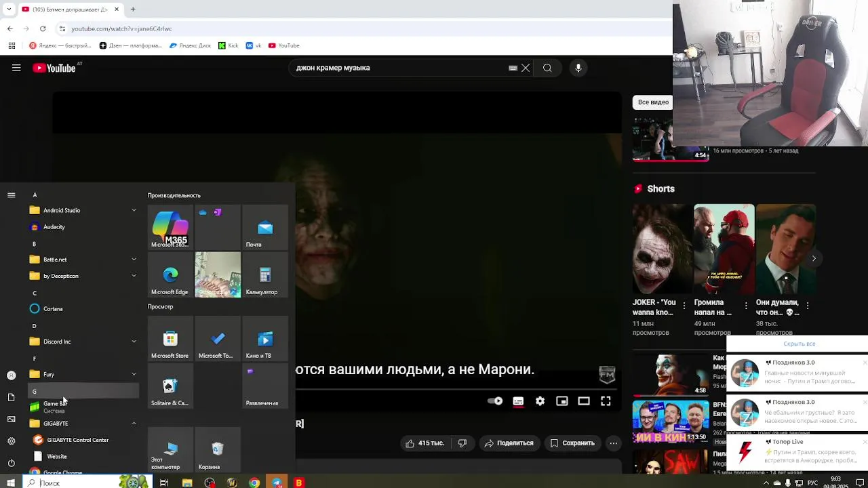The width and height of the screenshot is (868, 488).
Task: Save video with Сохранить button
Action: click(572, 443)
